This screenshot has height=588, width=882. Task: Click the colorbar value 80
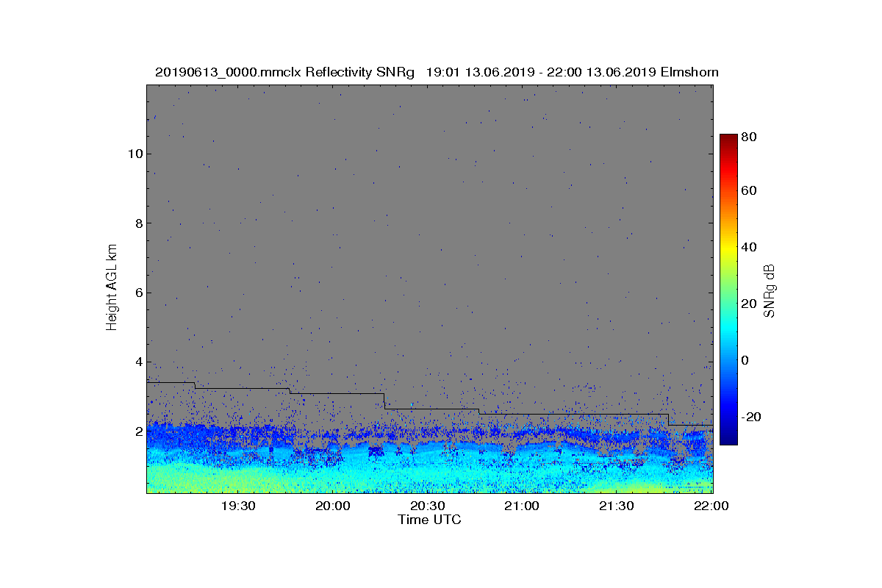[749, 137]
